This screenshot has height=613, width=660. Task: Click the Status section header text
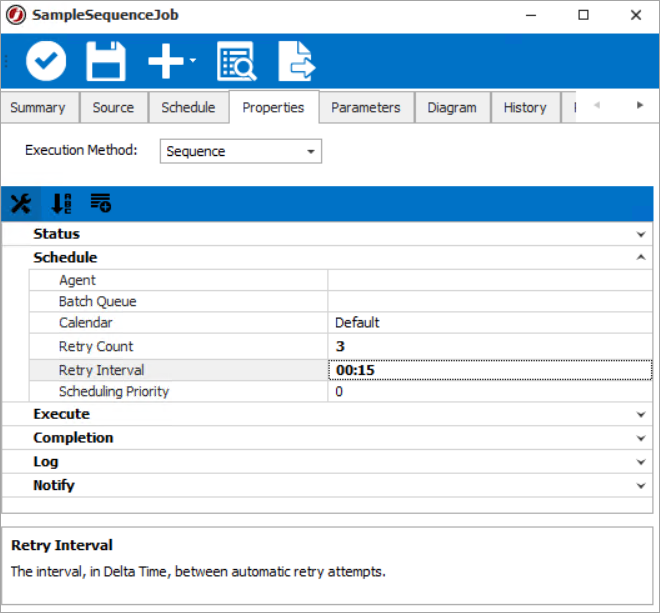point(56,234)
